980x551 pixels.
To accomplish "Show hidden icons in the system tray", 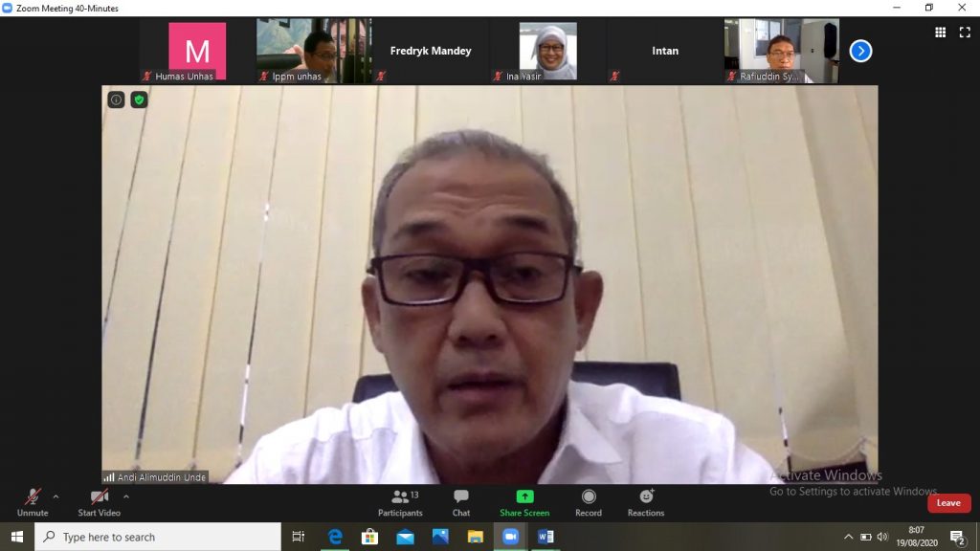I will pos(849,537).
